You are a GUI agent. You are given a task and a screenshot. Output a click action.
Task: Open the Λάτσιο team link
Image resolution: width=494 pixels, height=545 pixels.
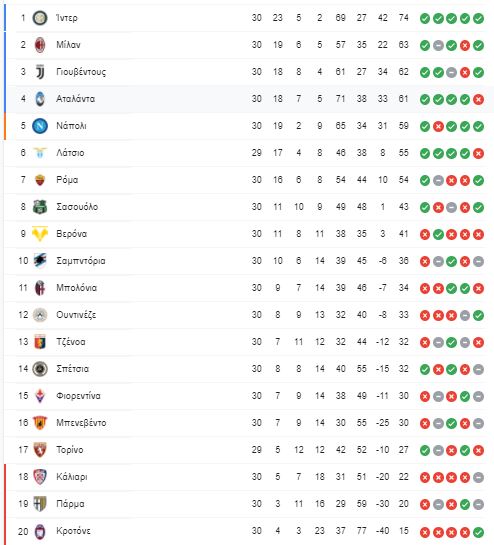(x=70, y=153)
